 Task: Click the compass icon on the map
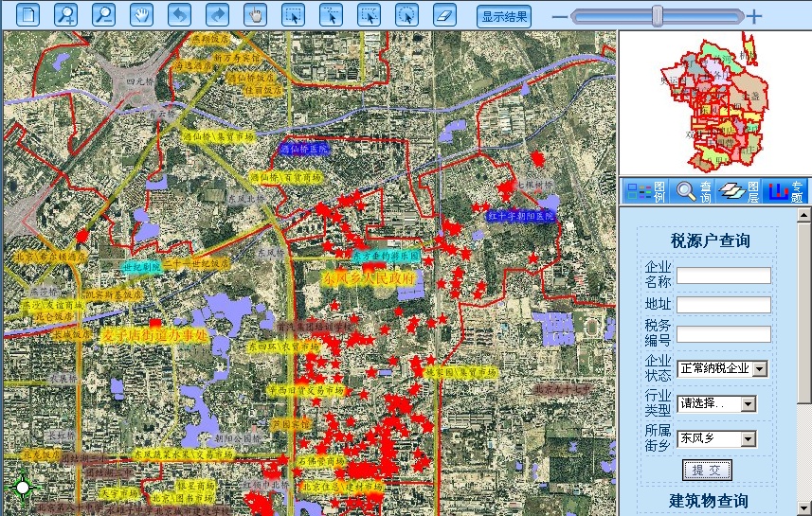point(23,487)
